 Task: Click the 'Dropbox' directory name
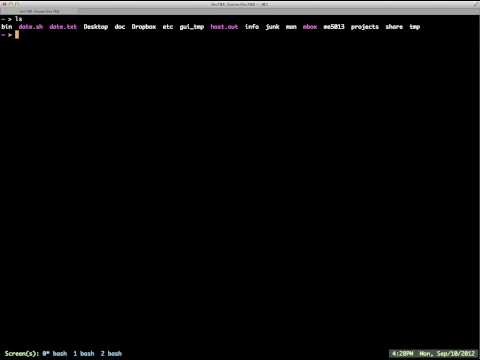coord(144,27)
